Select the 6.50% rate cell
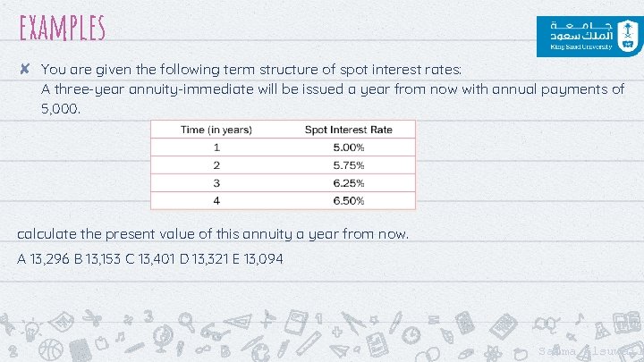644x362 pixels. tap(348, 201)
